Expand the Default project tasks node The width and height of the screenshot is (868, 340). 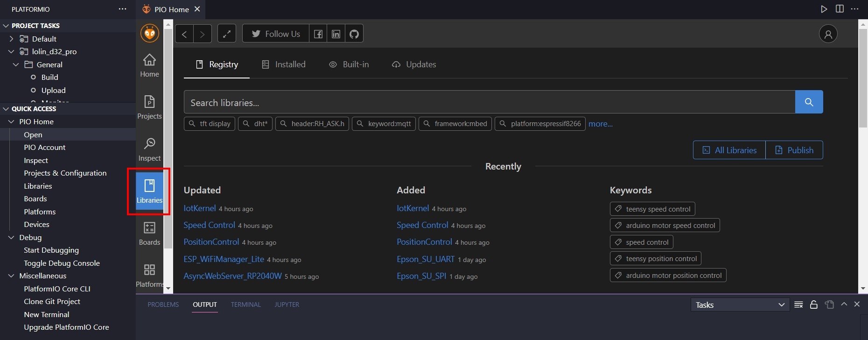point(12,39)
